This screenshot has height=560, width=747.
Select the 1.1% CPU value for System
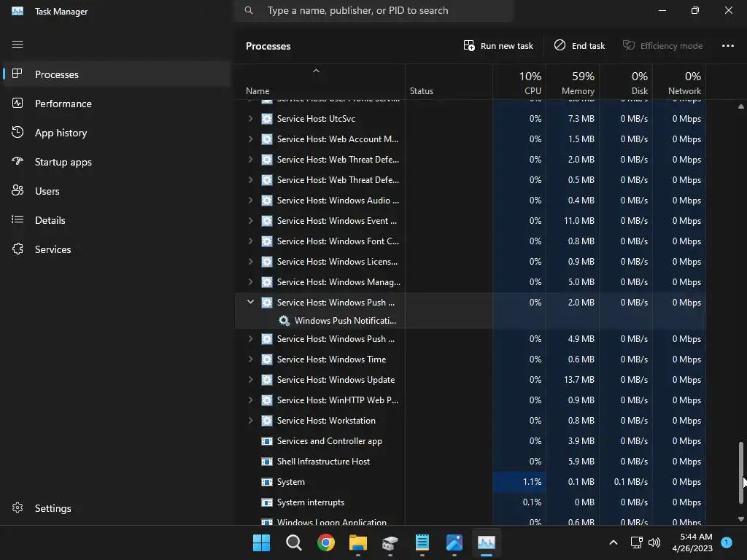point(532,482)
